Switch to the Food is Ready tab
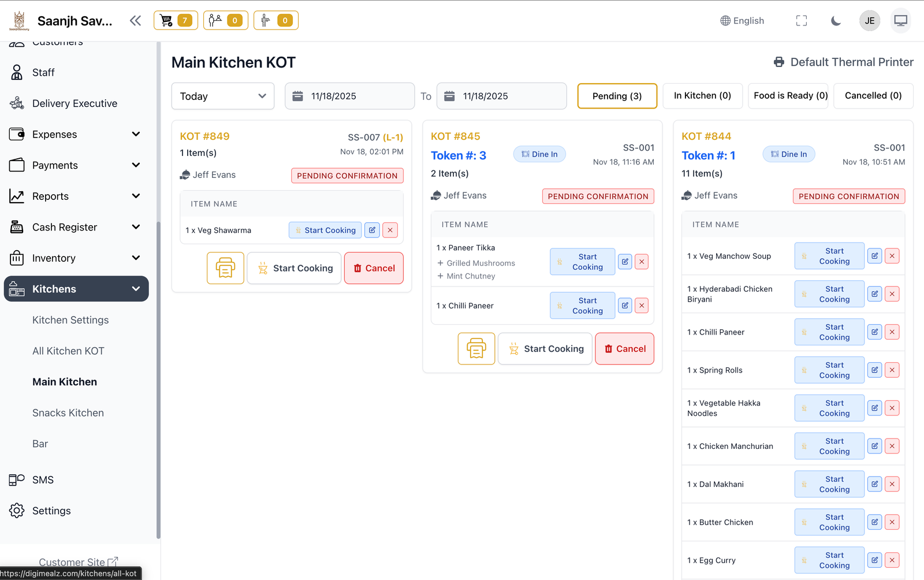The image size is (924, 580). (790, 96)
